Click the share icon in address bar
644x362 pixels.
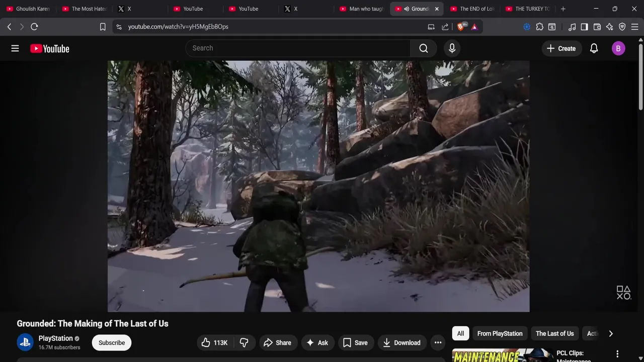(445, 27)
